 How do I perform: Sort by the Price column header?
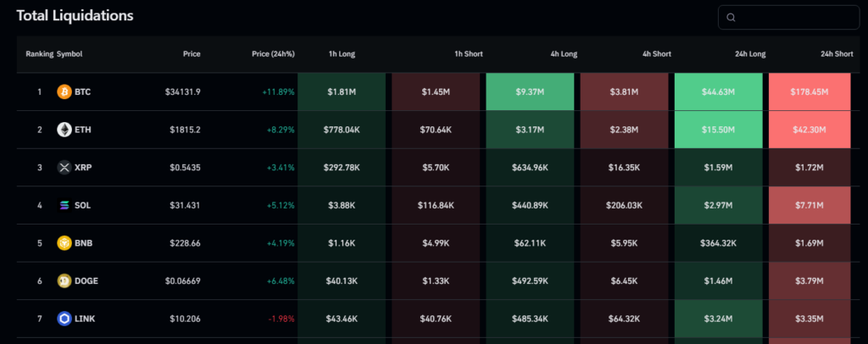coord(192,54)
